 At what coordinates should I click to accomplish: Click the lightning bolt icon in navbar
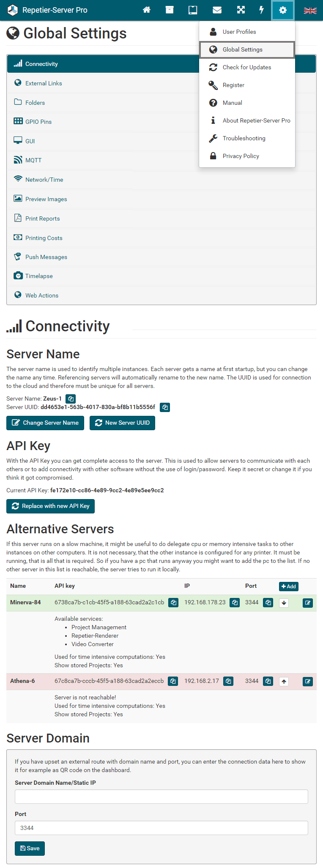(261, 10)
